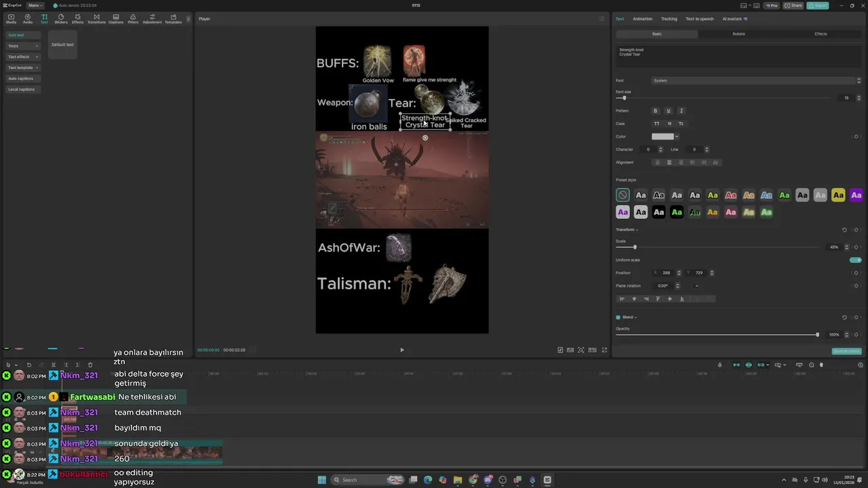This screenshot has height=488, width=868.
Task: Expand the Text template category
Action: point(23,68)
